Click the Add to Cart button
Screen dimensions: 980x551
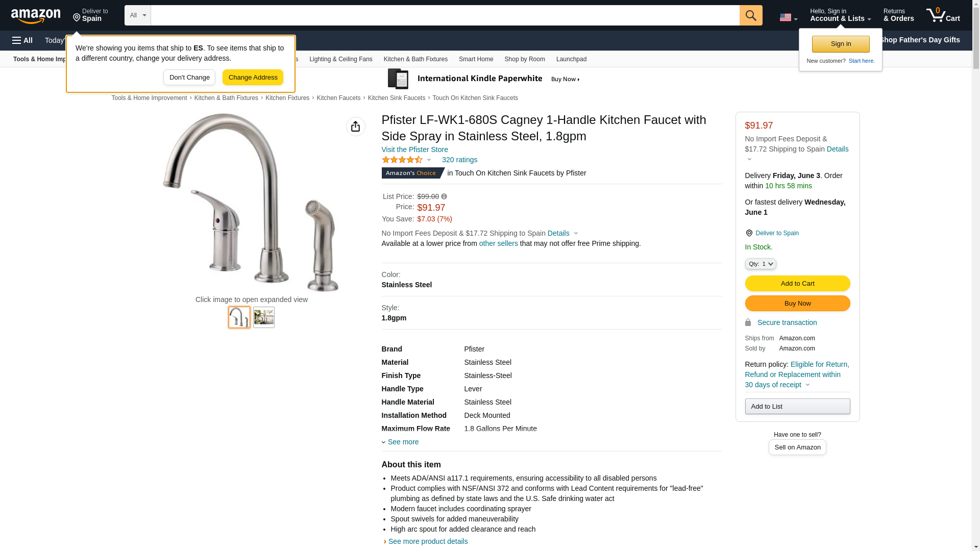click(x=797, y=284)
